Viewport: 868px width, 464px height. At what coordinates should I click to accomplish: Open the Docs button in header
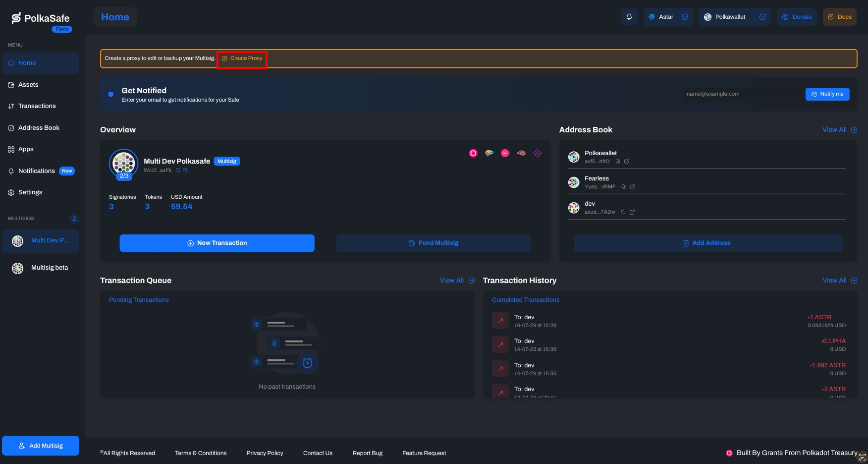[839, 17]
